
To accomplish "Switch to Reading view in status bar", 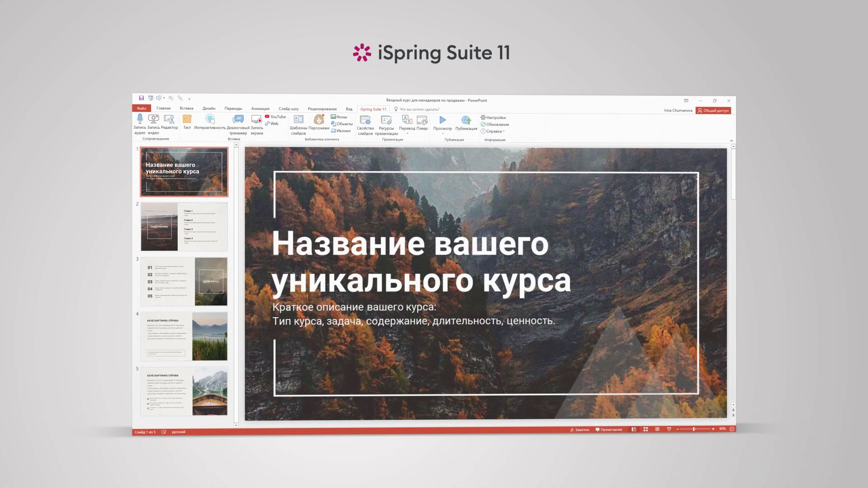I will [x=657, y=429].
